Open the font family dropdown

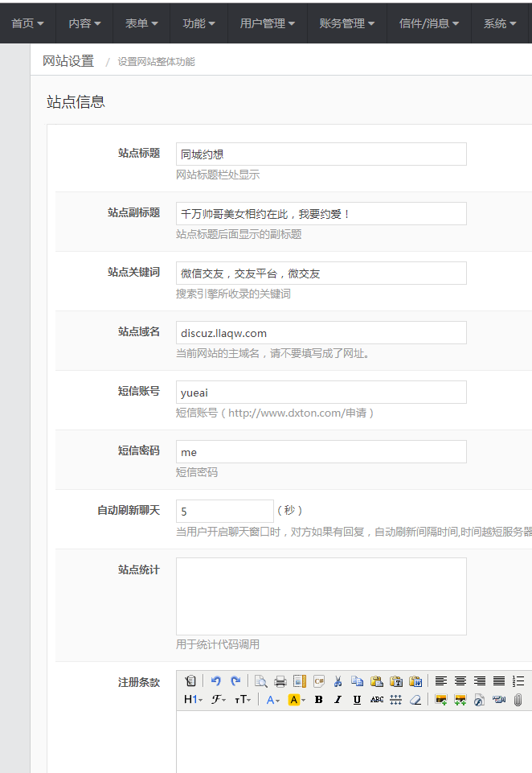(x=219, y=700)
